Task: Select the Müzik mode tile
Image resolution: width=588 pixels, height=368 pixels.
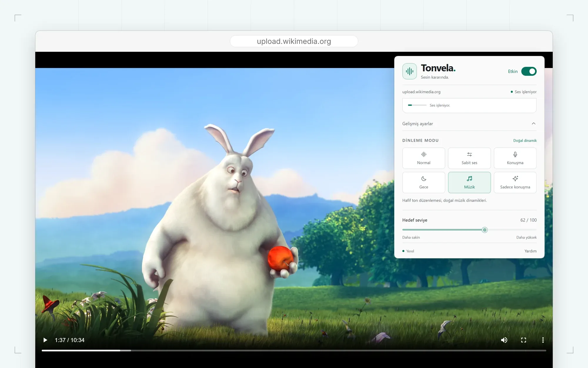Action: pos(470,183)
